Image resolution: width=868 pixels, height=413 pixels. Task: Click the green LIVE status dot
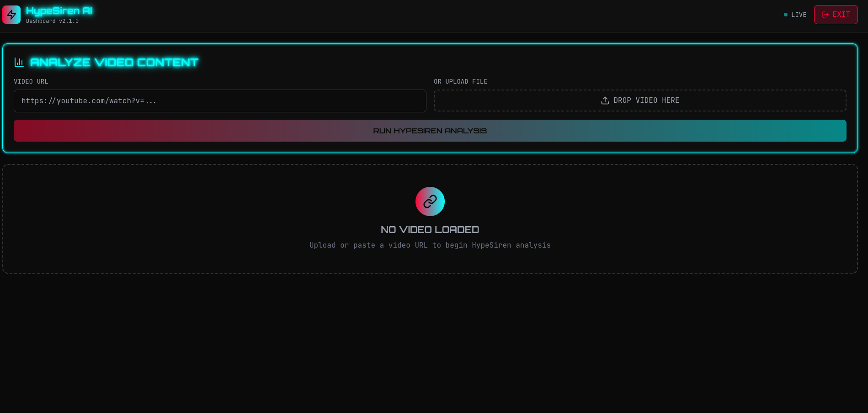(786, 15)
